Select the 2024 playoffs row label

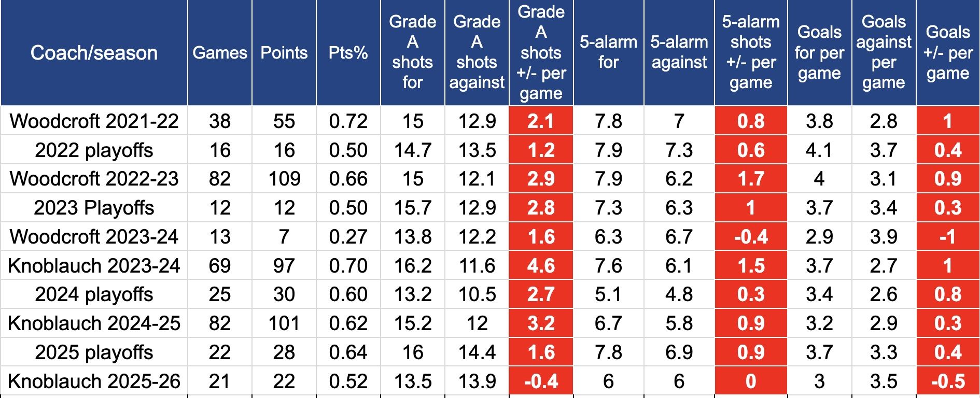(x=94, y=294)
